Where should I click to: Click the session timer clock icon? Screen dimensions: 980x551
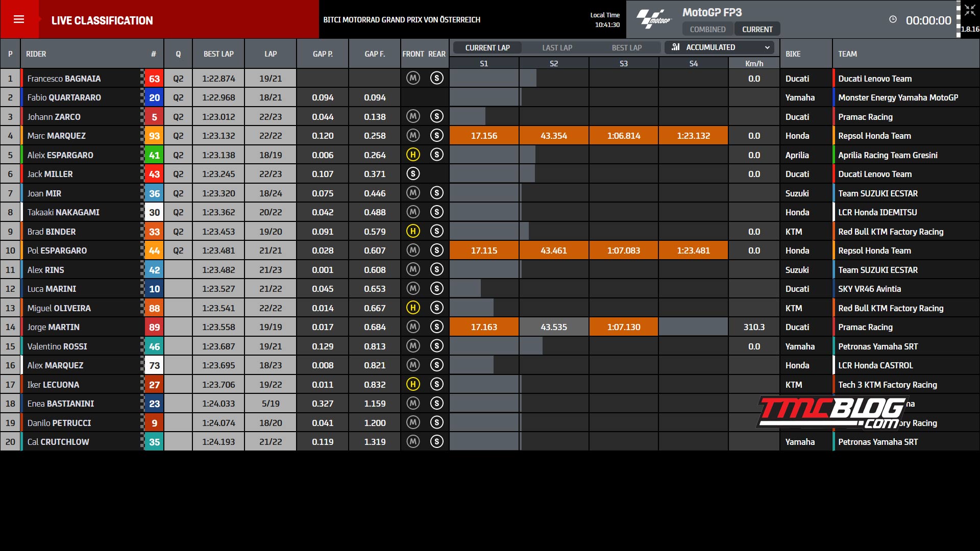(x=893, y=19)
